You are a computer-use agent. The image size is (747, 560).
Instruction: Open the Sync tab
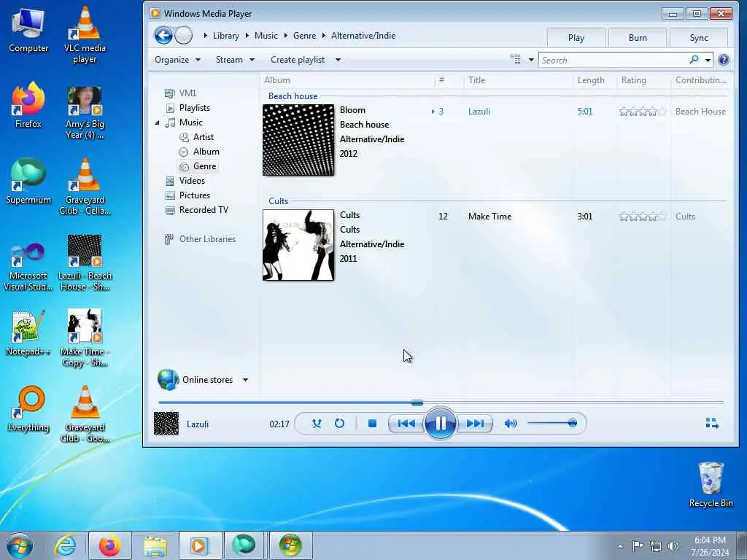coord(699,38)
